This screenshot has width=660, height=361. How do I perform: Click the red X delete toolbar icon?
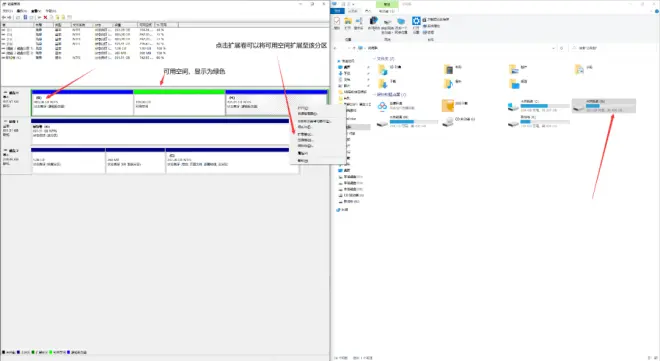45,17
